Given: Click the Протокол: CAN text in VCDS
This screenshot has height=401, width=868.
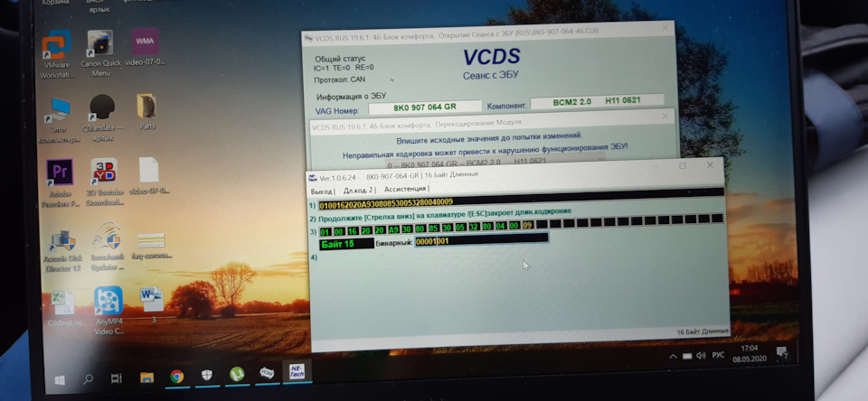Looking at the screenshot, I should pyautogui.click(x=339, y=79).
